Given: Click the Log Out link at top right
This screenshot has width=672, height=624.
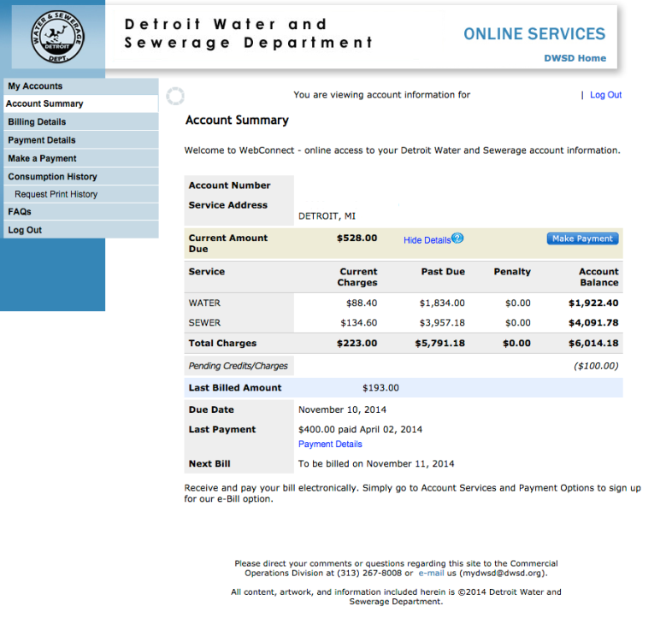Looking at the screenshot, I should 605,95.
